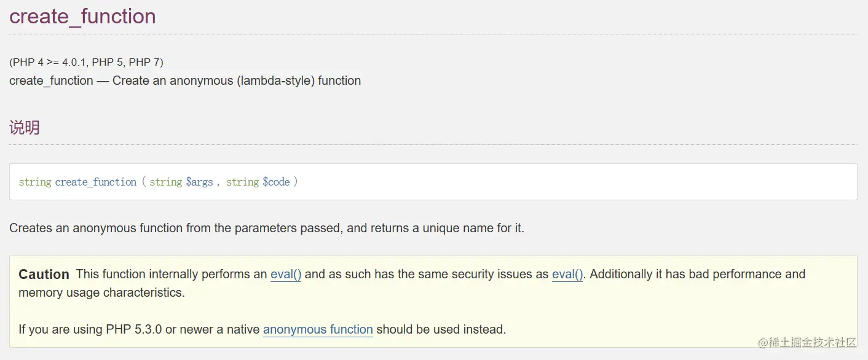The height and width of the screenshot is (360, 868).
Task: Click the bold Caution label
Action: pos(44,275)
